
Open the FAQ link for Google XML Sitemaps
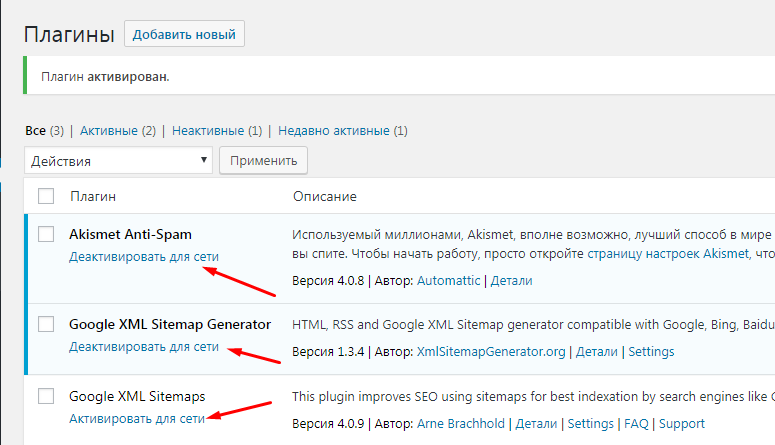point(634,424)
